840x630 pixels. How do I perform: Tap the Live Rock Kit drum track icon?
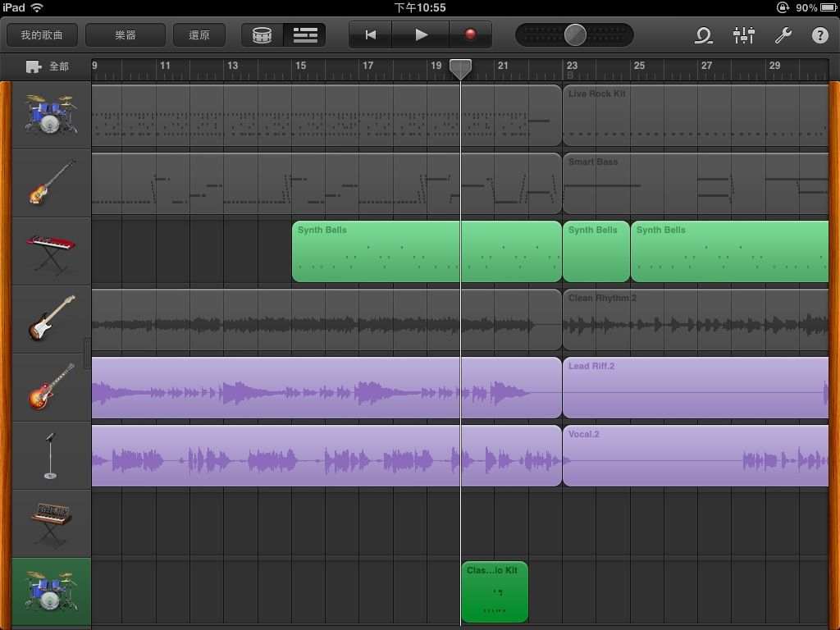point(50,115)
